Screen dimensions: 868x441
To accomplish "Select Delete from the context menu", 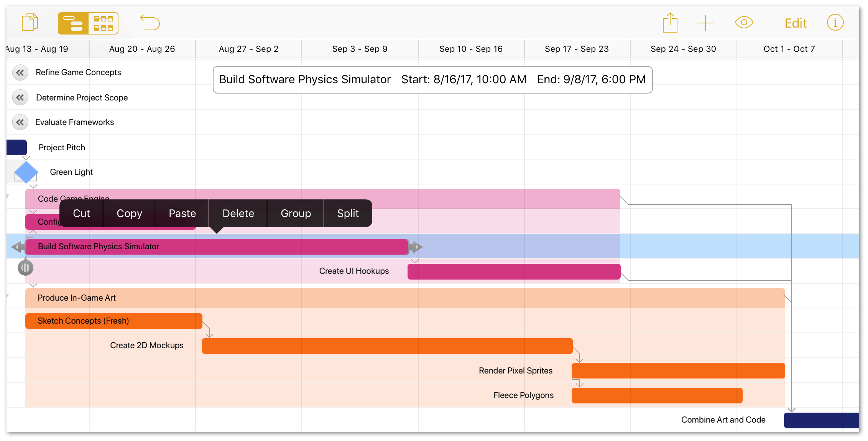I will [x=237, y=212].
